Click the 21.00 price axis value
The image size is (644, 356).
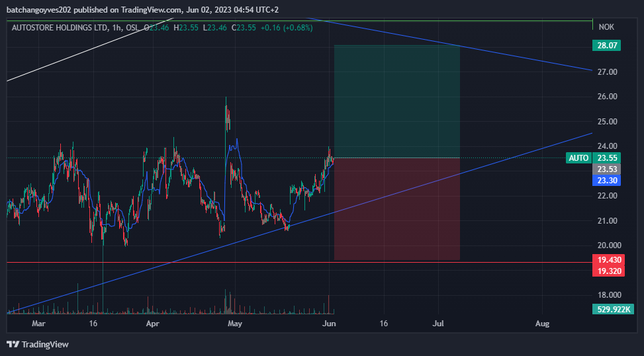tap(607, 221)
